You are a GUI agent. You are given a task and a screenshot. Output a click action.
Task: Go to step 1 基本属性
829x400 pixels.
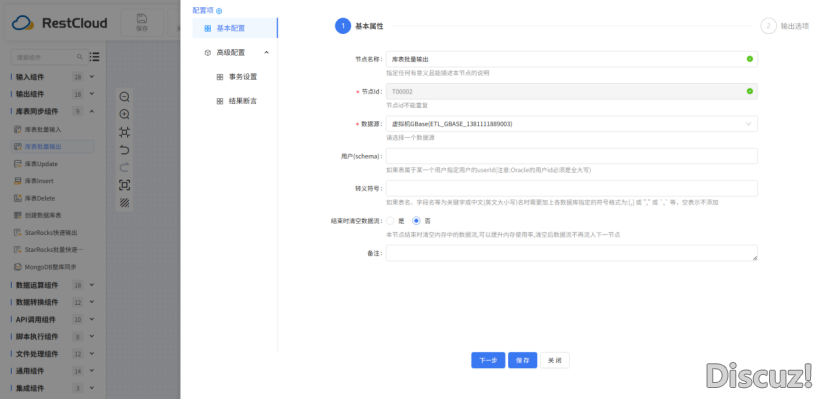pyautogui.click(x=360, y=26)
